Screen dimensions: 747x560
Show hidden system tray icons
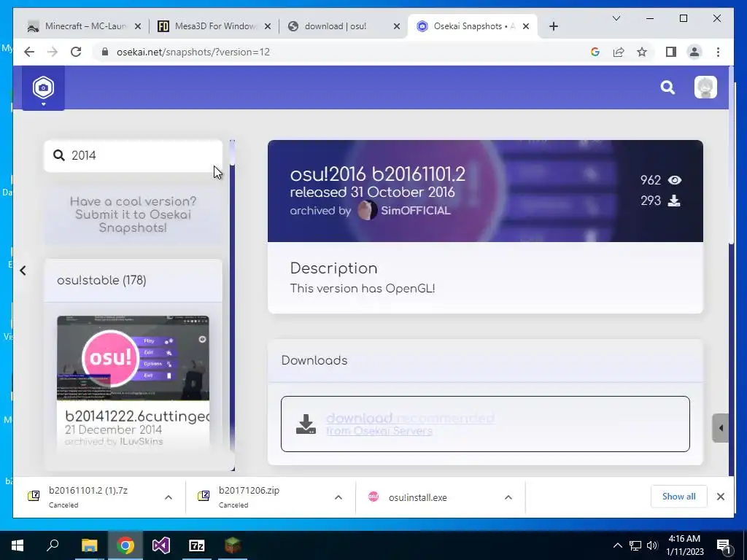click(x=617, y=545)
